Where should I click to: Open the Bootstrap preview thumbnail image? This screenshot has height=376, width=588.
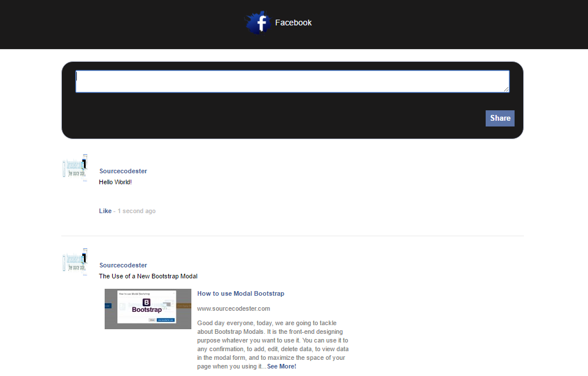148,309
